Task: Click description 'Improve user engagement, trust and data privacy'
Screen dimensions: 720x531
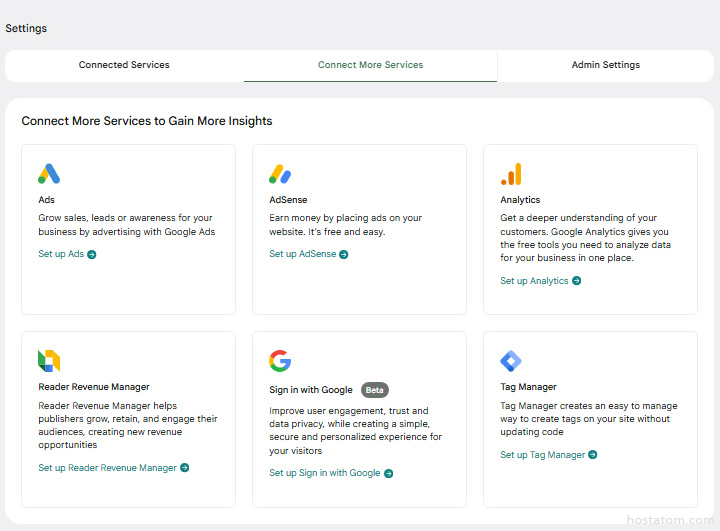Action: click(355, 430)
